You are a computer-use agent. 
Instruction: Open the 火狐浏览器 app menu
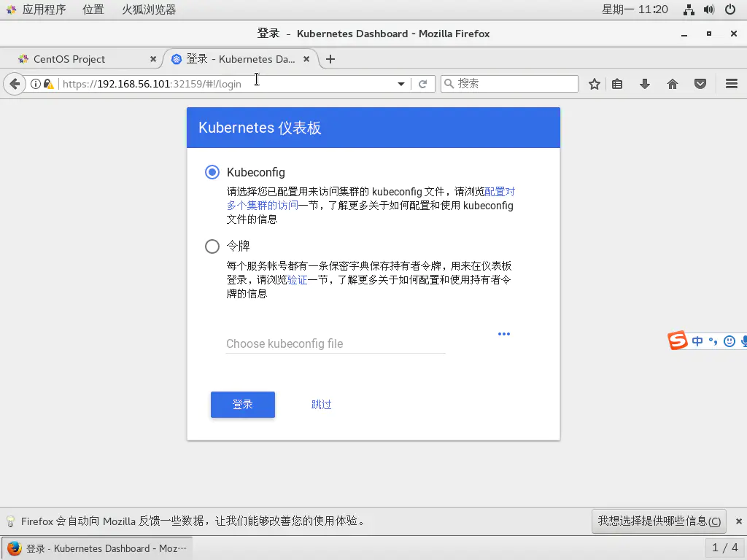click(149, 9)
